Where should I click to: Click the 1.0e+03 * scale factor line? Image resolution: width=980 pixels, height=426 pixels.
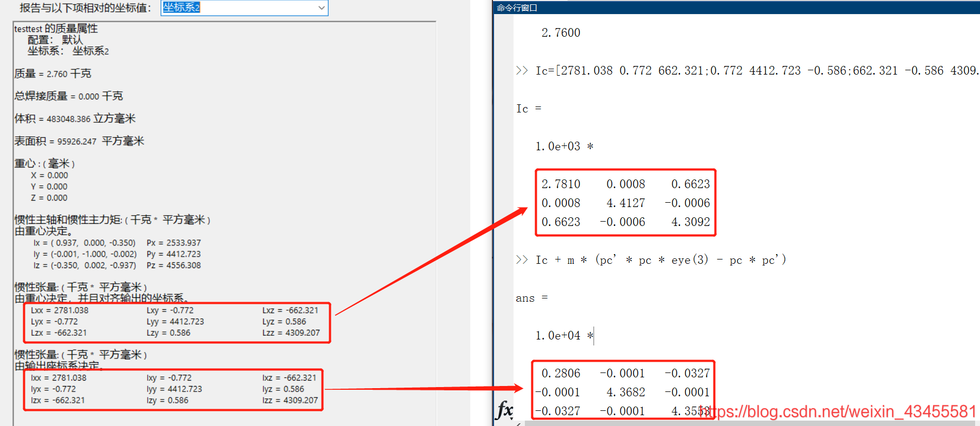[x=564, y=147]
